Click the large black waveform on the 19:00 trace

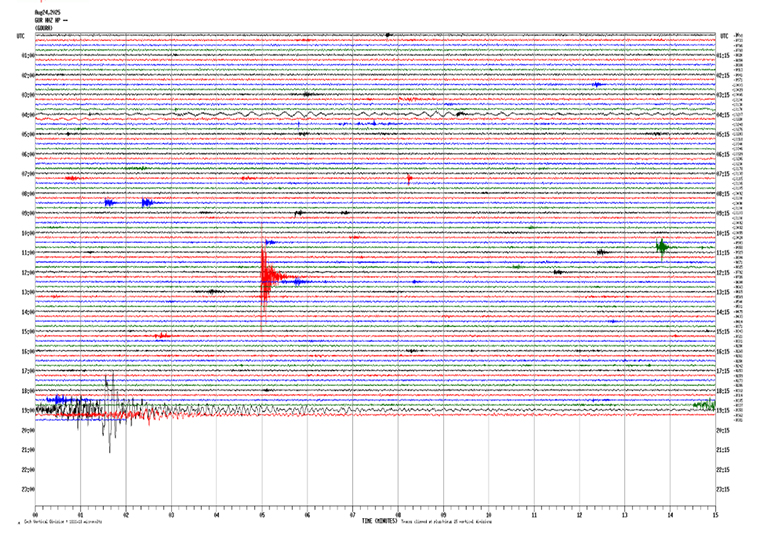pyautogui.click(x=110, y=410)
